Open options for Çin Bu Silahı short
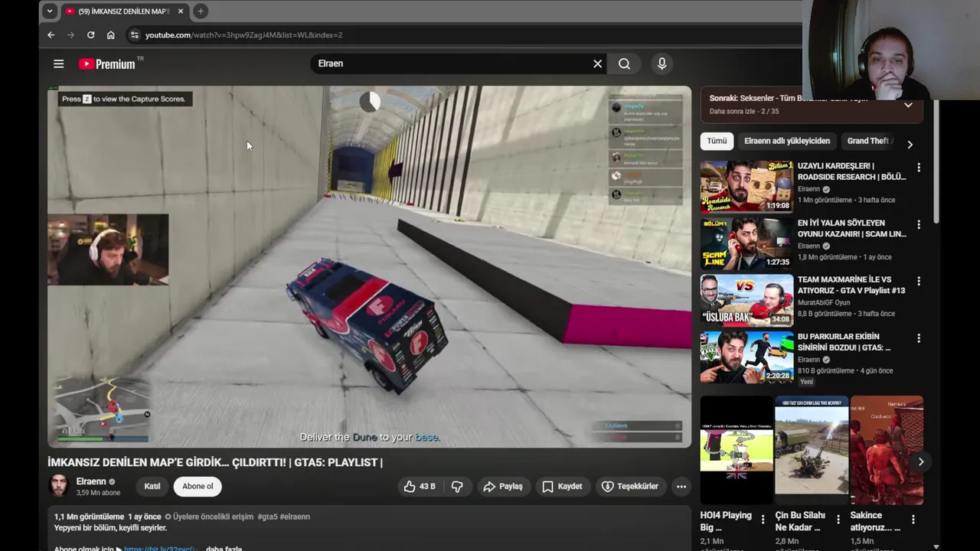980x551 pixels. (x=838, y=520)
